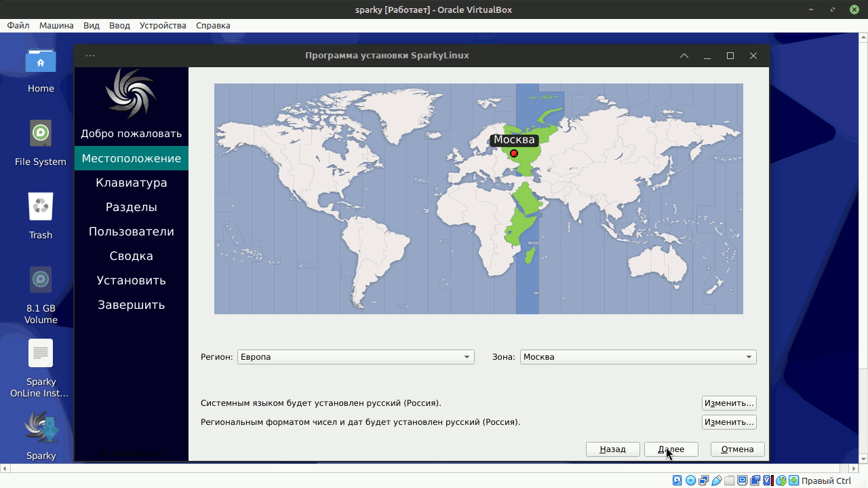Viewport: 868px width, 488px height.
Task: Click the CPU virtualization status indicator
Action: [768, 481]
